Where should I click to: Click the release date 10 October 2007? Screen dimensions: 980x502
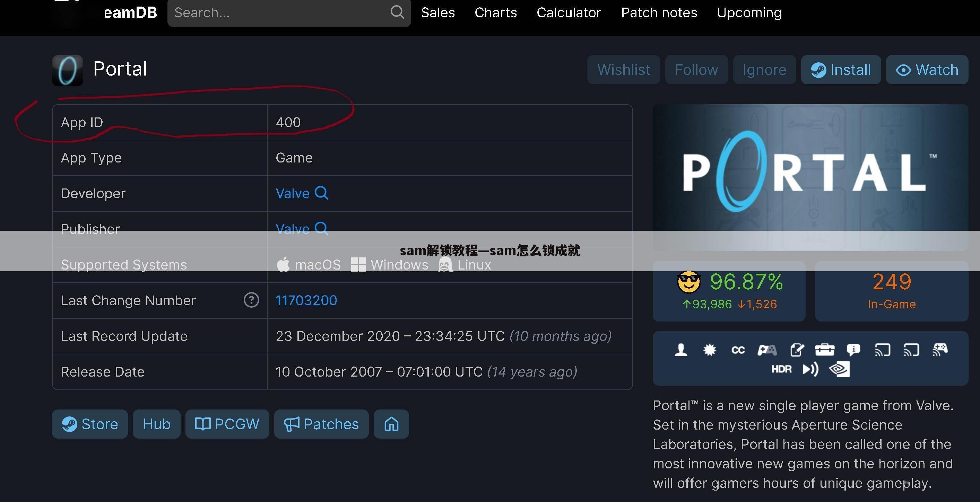coord(329,372)
